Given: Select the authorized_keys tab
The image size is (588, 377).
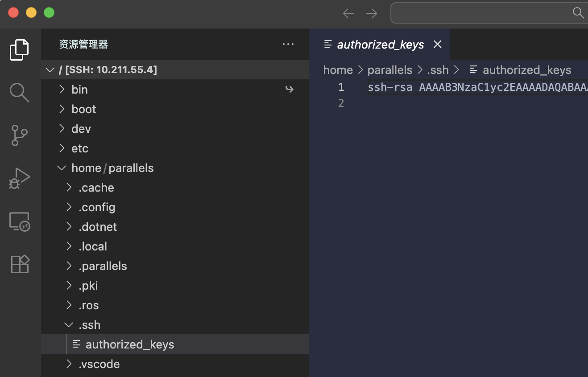Looking at the screenshot, I should [x=380, y=45].
